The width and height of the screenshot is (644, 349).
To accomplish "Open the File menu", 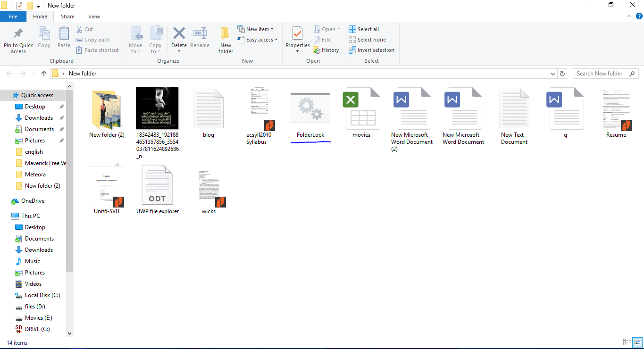I will 13,16.
